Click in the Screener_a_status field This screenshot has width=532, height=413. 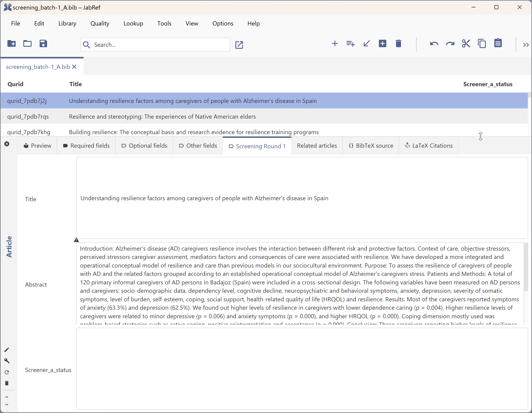[x=302, y=369]
